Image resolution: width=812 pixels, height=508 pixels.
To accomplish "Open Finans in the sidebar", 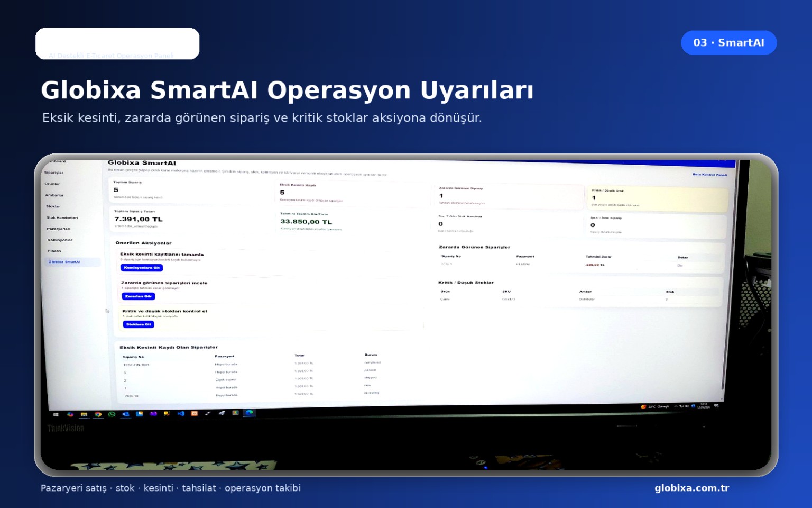I will 54,251.
